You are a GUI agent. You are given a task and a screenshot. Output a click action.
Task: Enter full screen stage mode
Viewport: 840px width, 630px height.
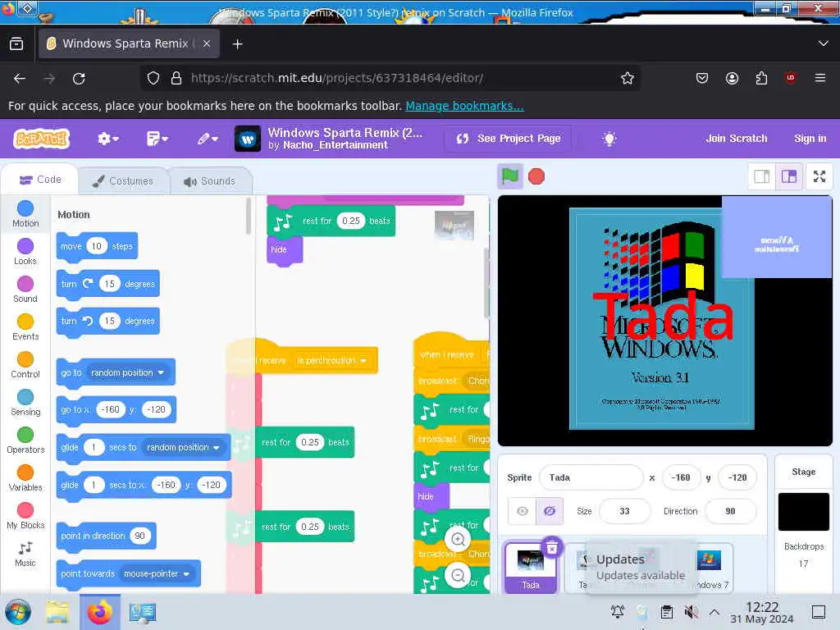coord(819,176)
